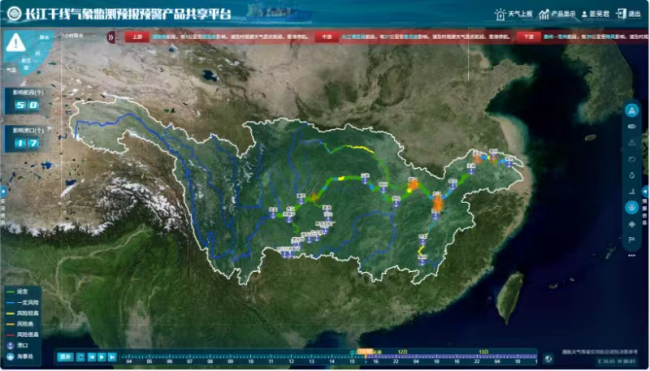Expand the right edge side panel arrow
This screenshot has height=371, width=650.
[645, 192]
